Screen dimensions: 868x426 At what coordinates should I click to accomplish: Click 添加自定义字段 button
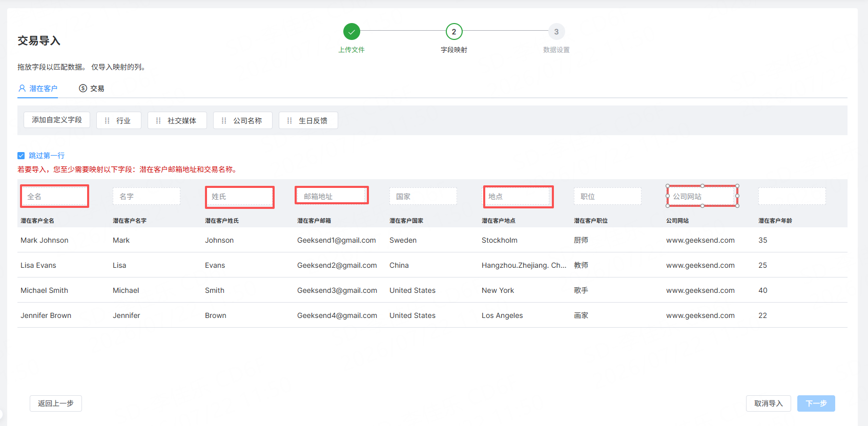coord(57,120)
